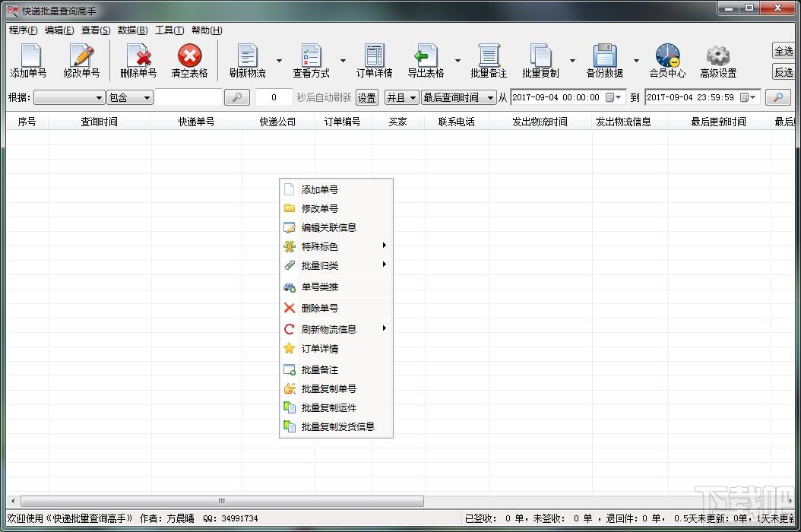Screen dimensions: 801x532
Task: Open calendar picker for the start date
Action: (x=613, y=97)
